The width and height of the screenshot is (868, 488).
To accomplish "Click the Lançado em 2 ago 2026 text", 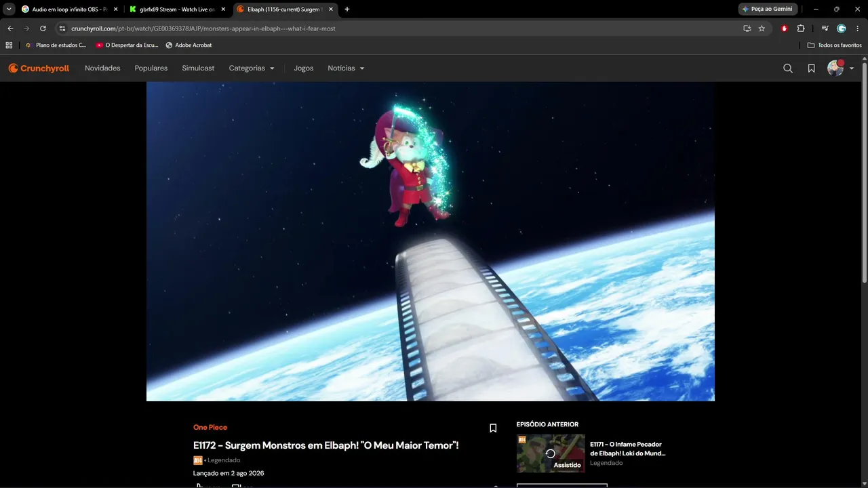I will (229, 473).
